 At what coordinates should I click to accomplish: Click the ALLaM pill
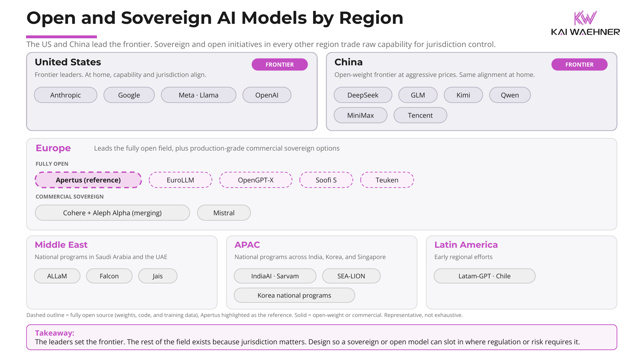point(57,276)
